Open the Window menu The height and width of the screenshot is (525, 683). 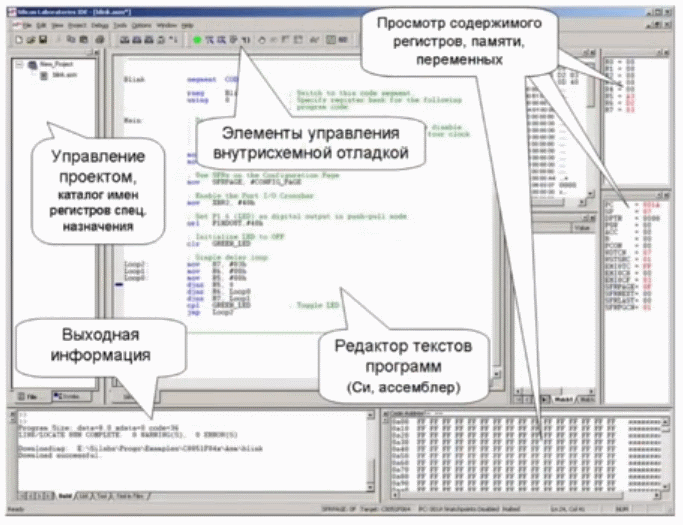[x=166, y=26]
